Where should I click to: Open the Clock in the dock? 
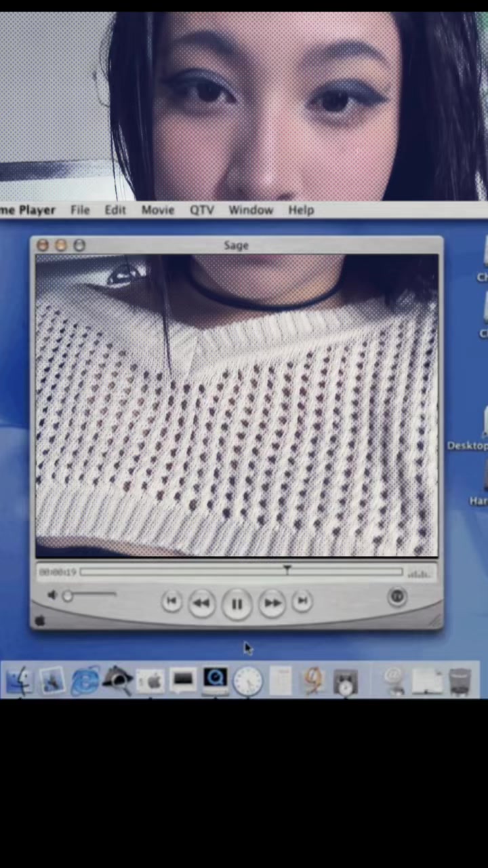(x=248, y=681)
